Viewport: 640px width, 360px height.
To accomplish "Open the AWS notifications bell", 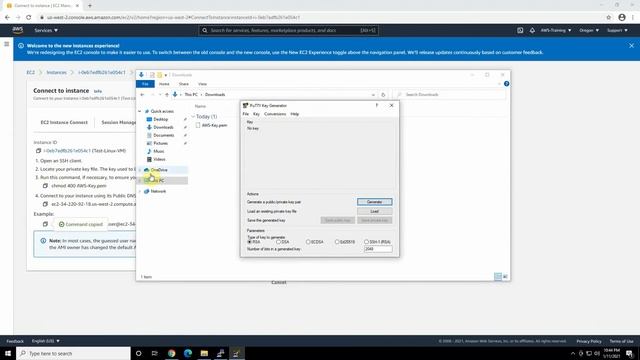I will [532, 30].
